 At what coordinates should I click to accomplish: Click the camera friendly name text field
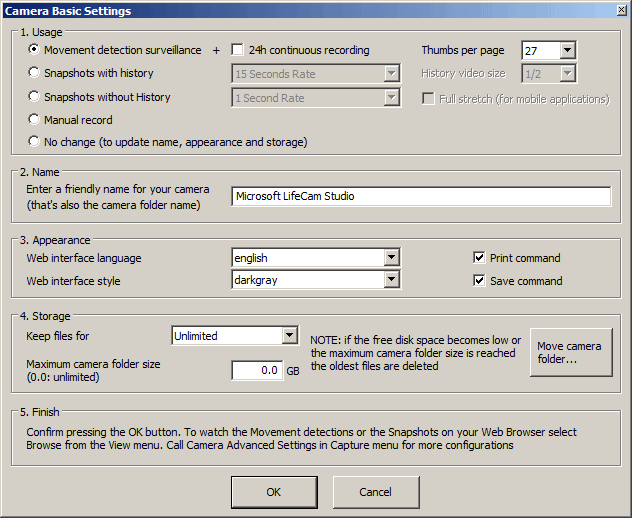pyautogui.click(x=420, y=197)
